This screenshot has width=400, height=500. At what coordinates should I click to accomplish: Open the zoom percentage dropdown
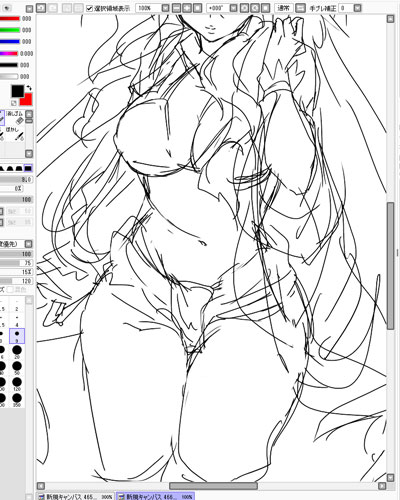(165, 8)
